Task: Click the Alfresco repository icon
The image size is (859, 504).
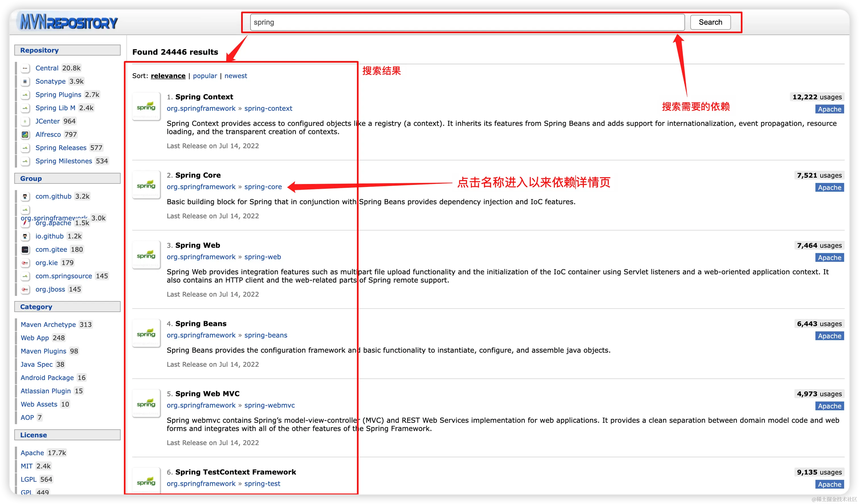Action: 25,135
